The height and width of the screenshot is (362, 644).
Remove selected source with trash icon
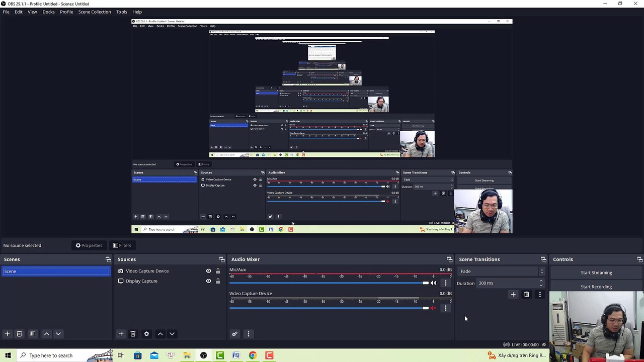[133, 334]
